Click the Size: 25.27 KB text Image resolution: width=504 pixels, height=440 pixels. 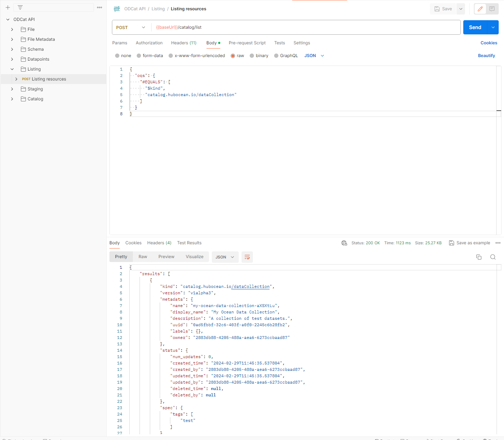428,243
